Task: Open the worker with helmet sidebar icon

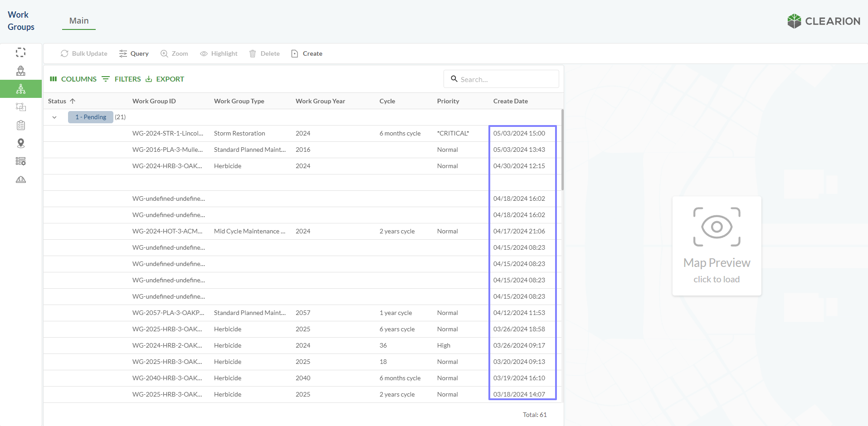Action: pyautogui.click(x=20, y=71)
